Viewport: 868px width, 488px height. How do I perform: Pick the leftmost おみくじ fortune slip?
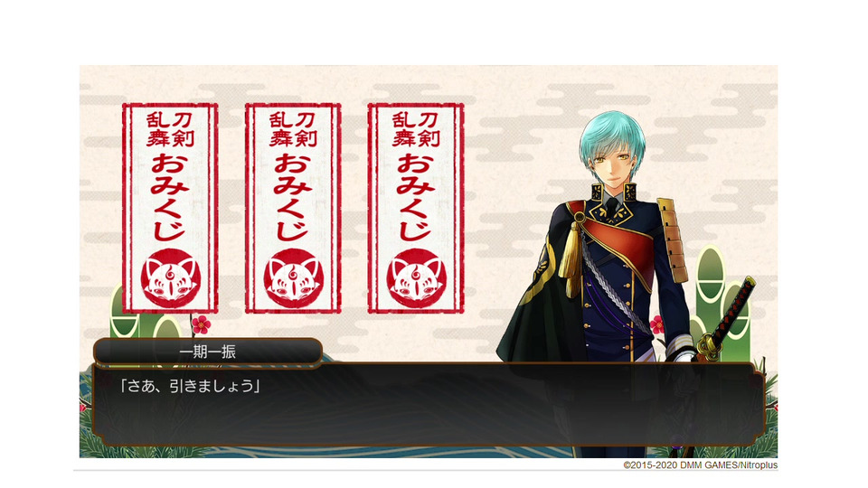(x=170, y=208)
